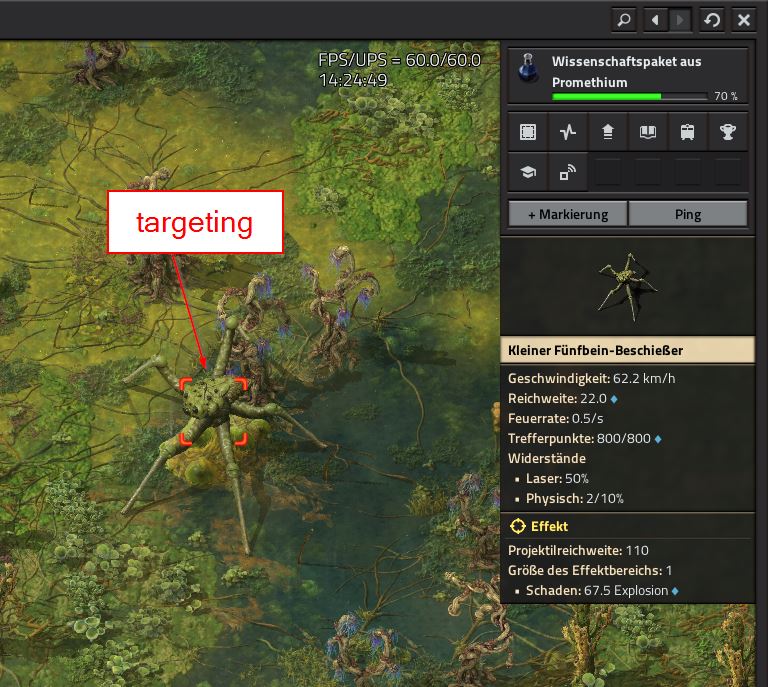Go forward with the right arrow button

[x=680, y=20]
